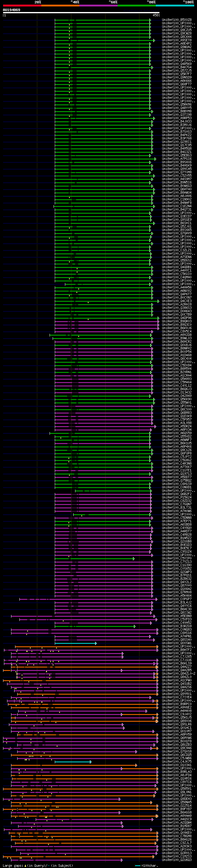Select hit label UniRef100_Q5A993
Image resolution: width=197 pixels, height=868 pixels.
point(177,379)
